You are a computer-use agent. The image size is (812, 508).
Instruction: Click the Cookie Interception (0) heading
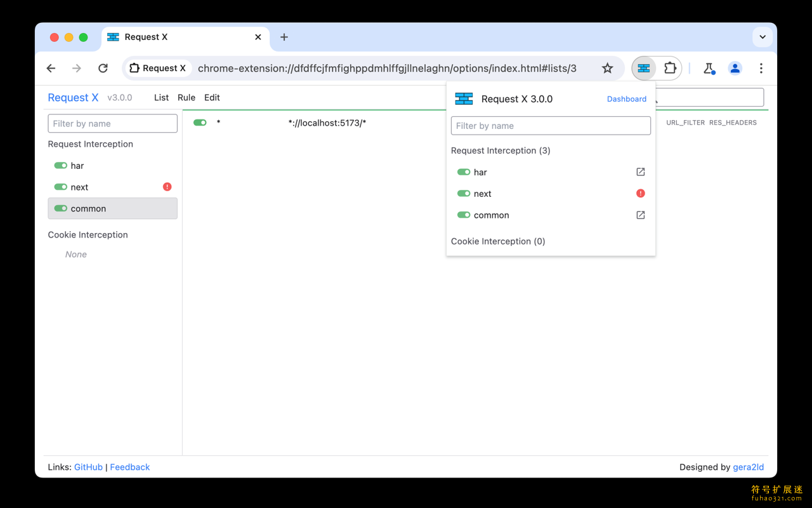(498, 241)
